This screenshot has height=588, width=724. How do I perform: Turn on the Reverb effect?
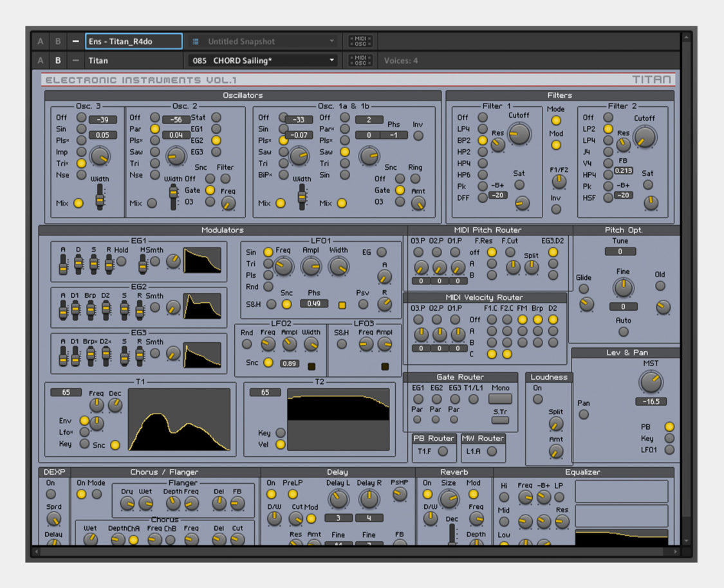pyautogui.click(x=426, y=494)
